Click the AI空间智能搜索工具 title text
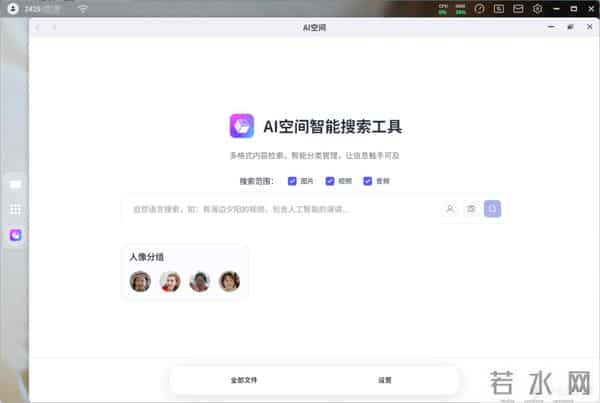The height and width of the screenshot is (403, 600). [333, 127]
